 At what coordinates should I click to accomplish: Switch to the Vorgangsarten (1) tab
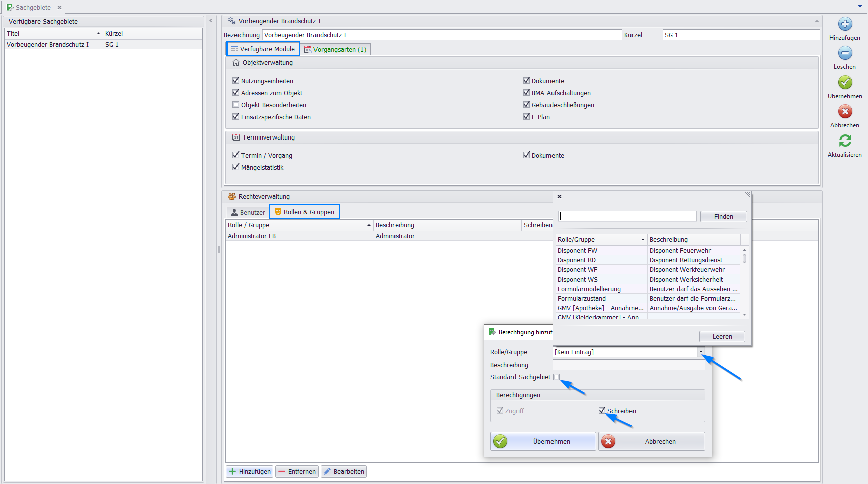tap(335, 49)
